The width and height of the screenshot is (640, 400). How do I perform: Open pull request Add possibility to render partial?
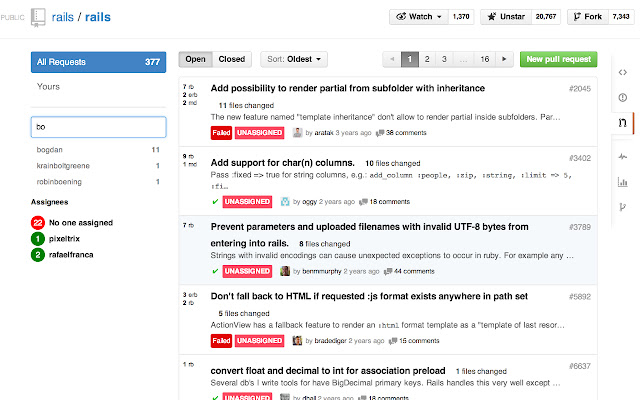pos(348,88)
